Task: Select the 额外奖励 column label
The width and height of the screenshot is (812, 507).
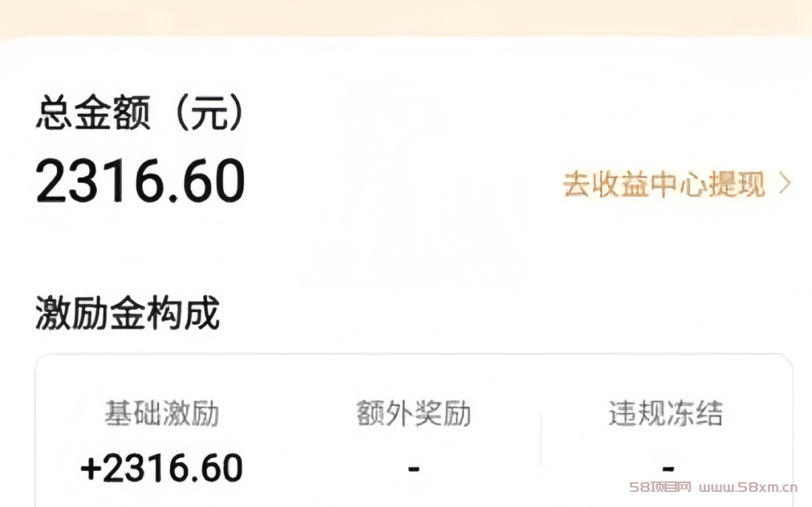Action: [414, 414]
